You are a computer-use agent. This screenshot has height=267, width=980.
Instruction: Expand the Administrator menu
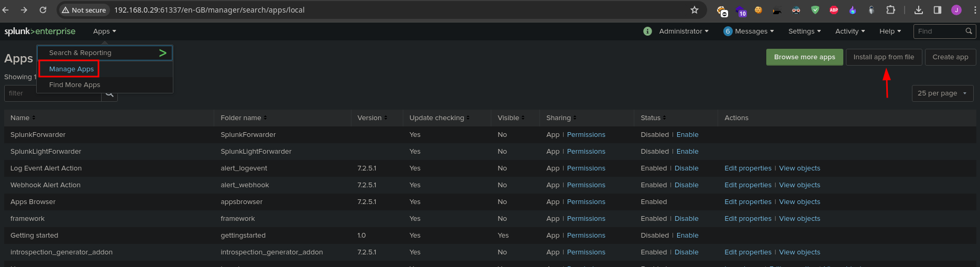click(x=684, y=31)
